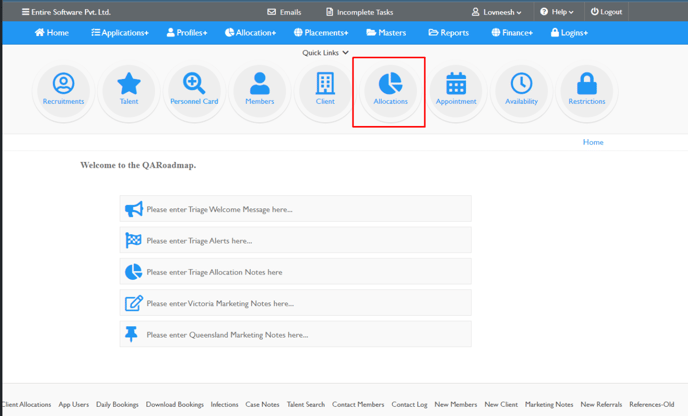Click the Incomplete Tasks document icon
The width and height of the screenshot is (688, 416).
[330, 12]
